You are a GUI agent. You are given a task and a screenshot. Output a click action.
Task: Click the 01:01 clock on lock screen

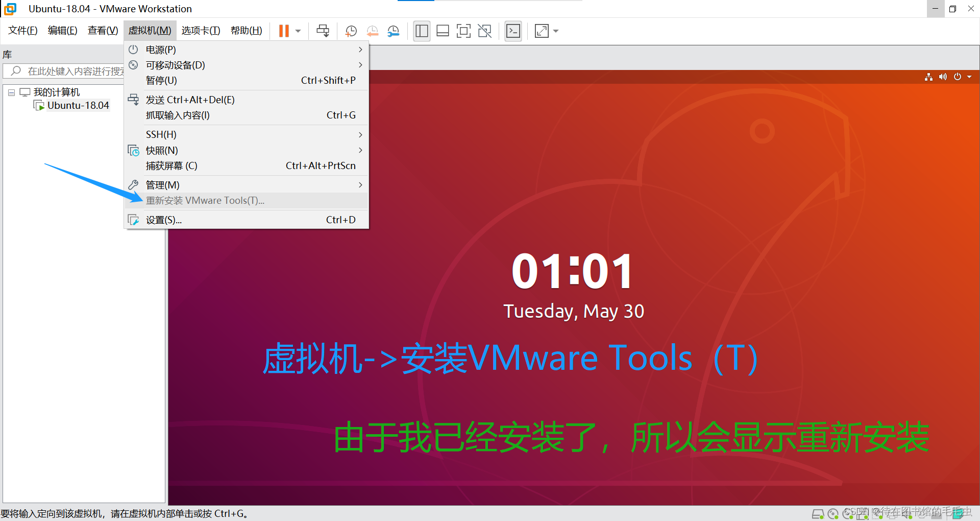coord(572,271)
